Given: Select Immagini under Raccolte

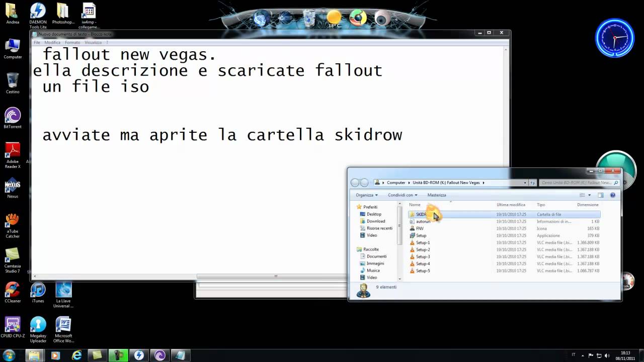Looking at the screenshot, I should 375,263.
